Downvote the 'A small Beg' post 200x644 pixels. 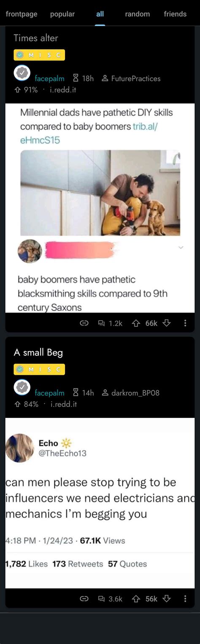pos(167,599)
